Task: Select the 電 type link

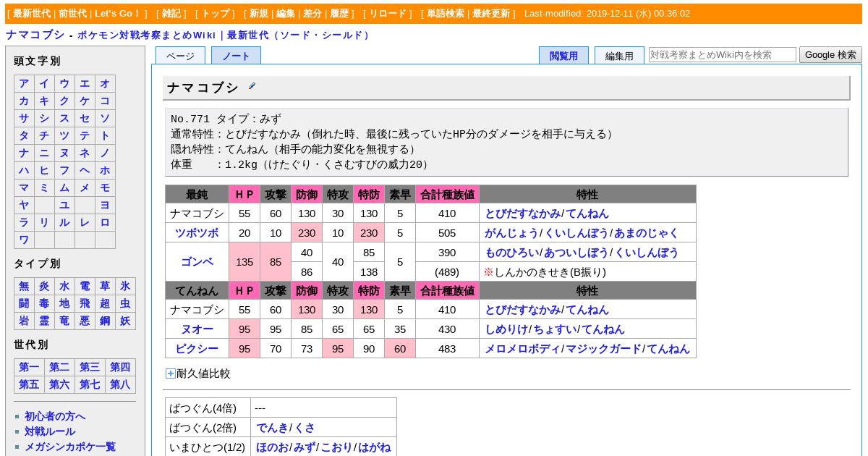Action: [85, 286]
